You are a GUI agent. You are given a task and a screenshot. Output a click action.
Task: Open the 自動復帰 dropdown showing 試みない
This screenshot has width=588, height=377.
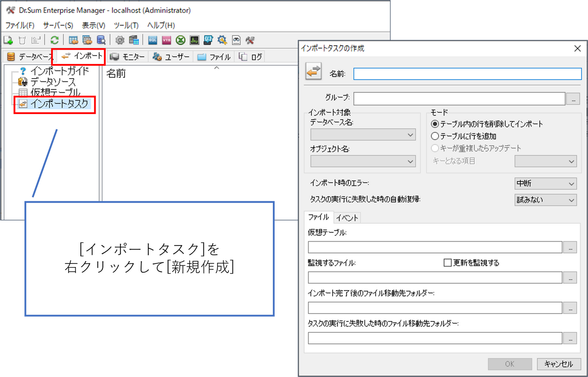pyautogui.click(x=546, y=200)
